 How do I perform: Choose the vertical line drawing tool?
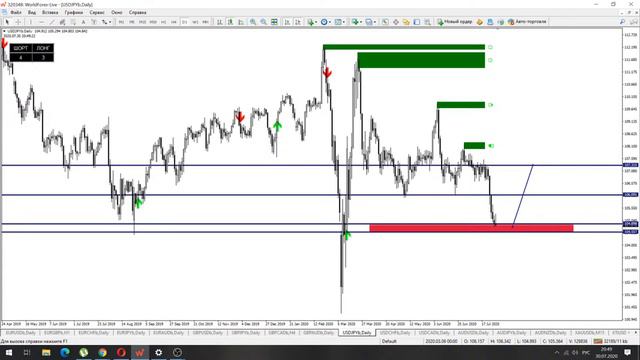tap(31, 22)
